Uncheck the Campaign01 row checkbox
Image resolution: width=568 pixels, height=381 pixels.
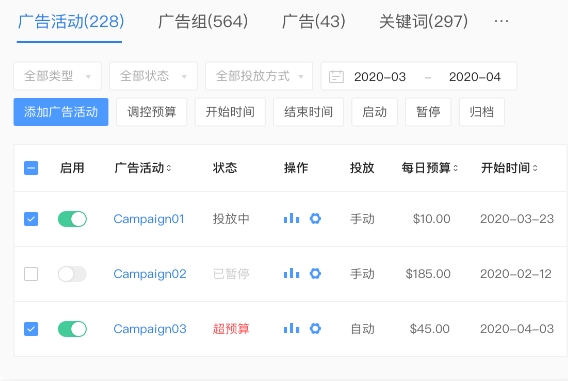[31, 219]
